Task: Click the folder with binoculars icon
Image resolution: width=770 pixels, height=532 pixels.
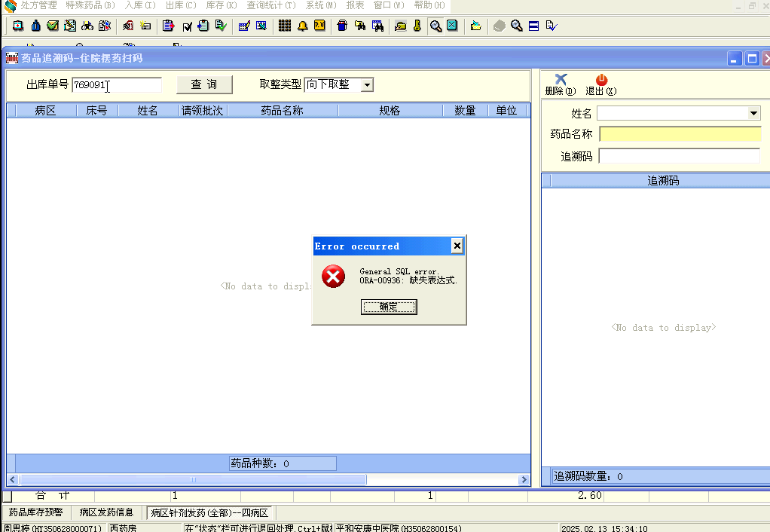Action: click(x=360, y=26)
